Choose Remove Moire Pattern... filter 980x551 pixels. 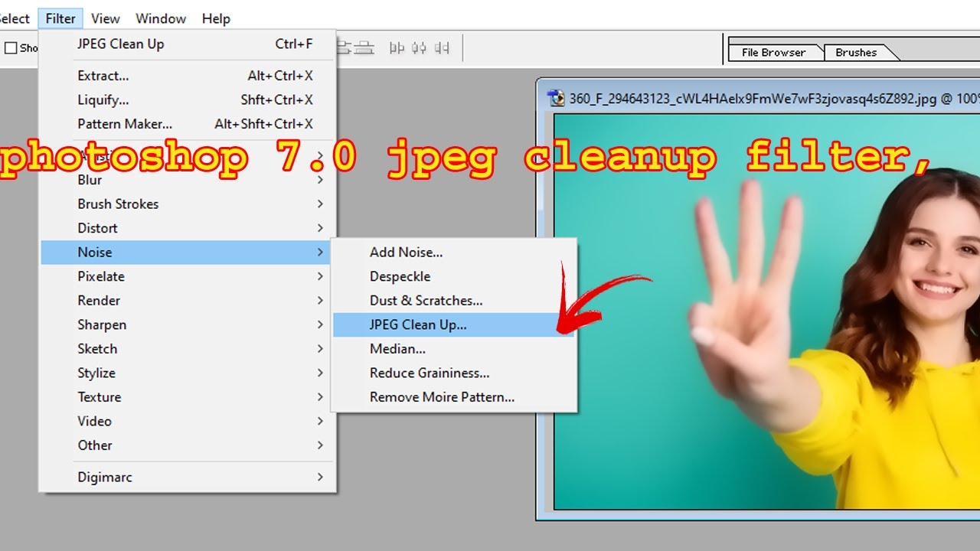click(x=453, y=397)
